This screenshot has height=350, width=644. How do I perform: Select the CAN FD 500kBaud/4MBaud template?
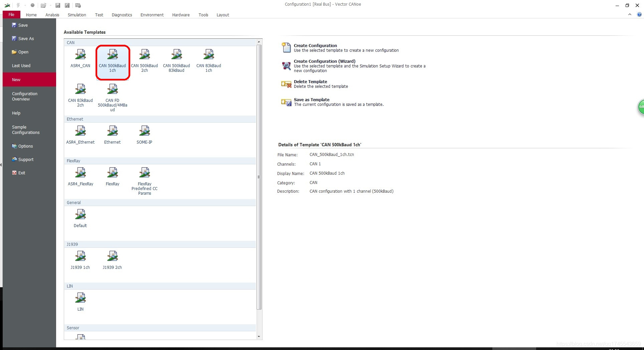(x=113, y=98)
